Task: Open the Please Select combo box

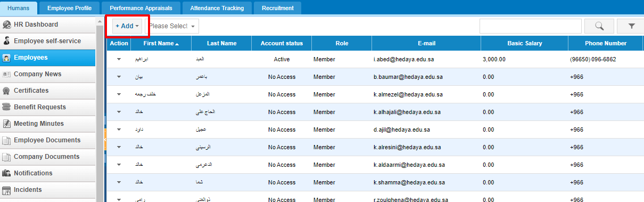Action: coord(172,26)
